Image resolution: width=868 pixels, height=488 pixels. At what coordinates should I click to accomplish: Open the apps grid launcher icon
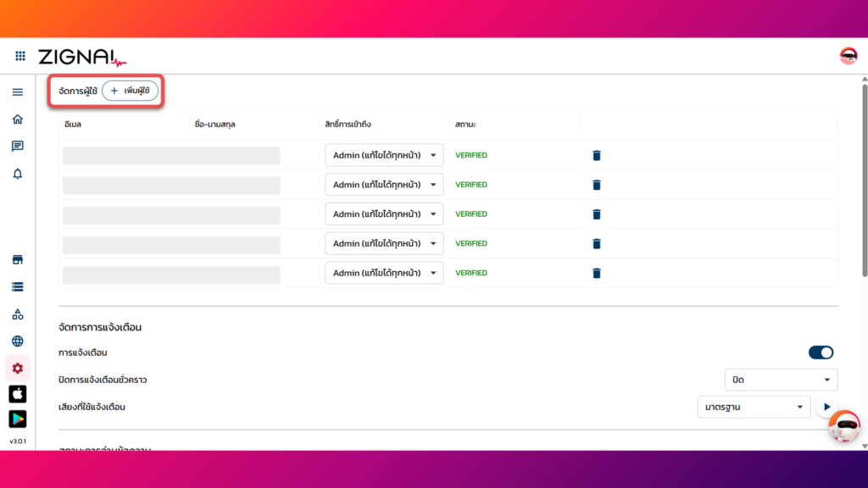tap(20, 56)
